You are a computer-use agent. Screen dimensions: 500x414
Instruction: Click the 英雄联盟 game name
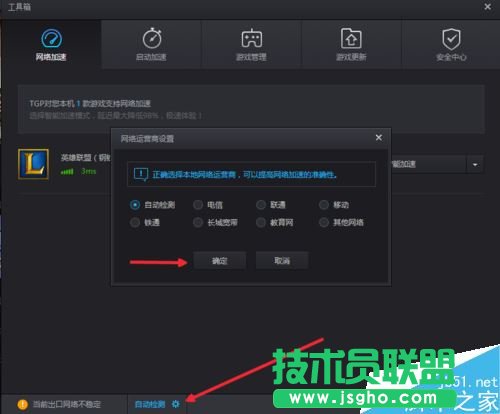[86, 157]
